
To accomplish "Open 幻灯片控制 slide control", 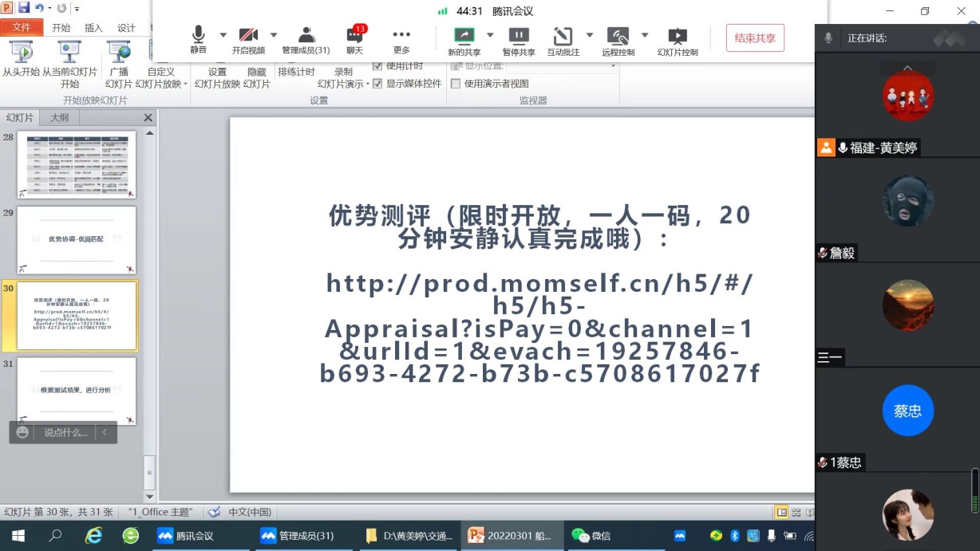I will pyautogui.click(x=678, y=40).
